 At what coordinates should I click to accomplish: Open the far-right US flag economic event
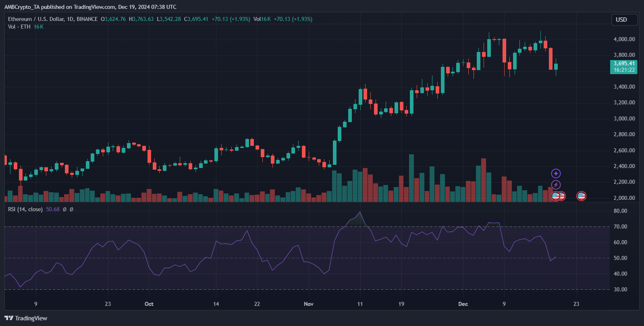click(x=581, y=196)
